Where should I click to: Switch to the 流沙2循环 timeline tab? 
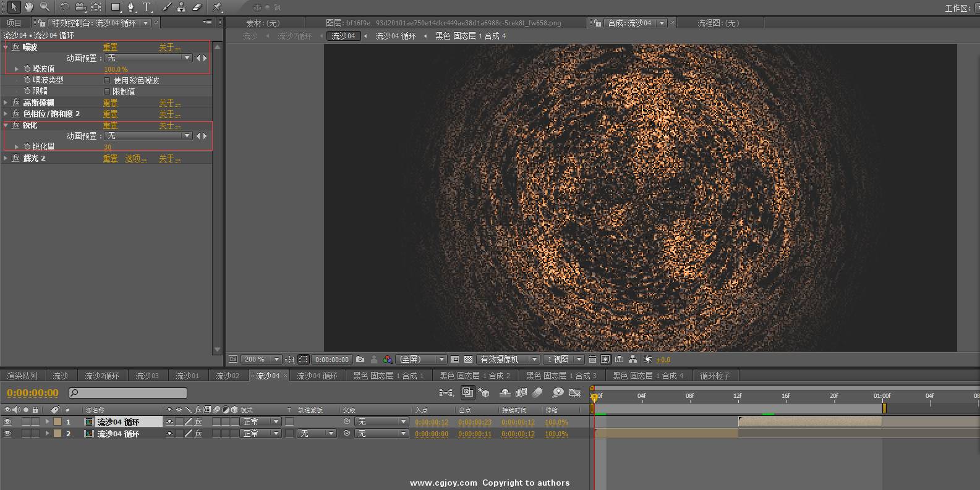101,376
